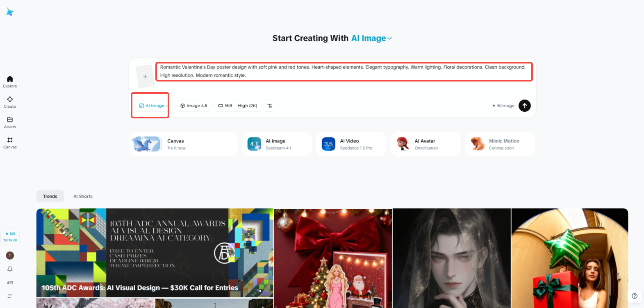Open the sidebar more menu icon
This screenshot has width=644, height=308.
coord(10,296)
